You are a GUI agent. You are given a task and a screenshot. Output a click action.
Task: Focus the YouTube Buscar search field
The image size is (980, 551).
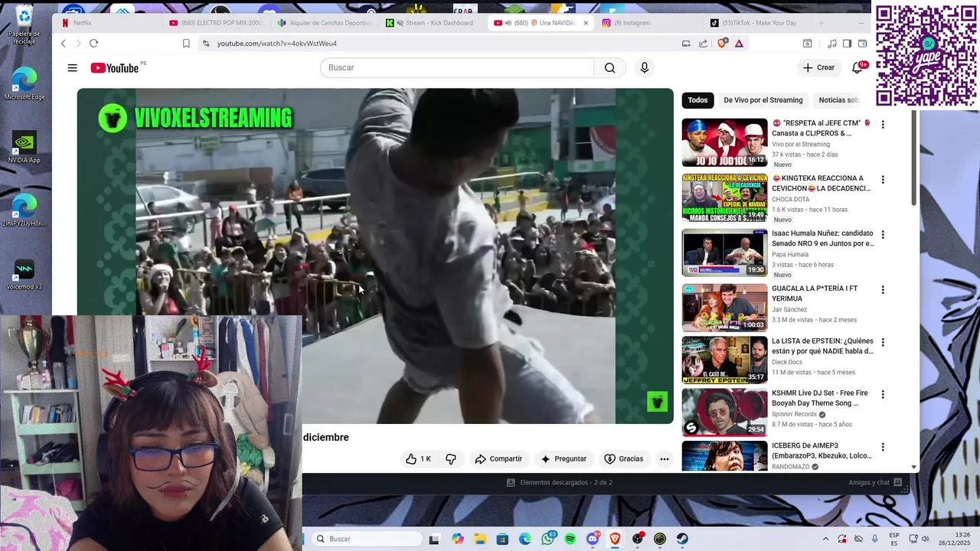click(x=457, y=68)
